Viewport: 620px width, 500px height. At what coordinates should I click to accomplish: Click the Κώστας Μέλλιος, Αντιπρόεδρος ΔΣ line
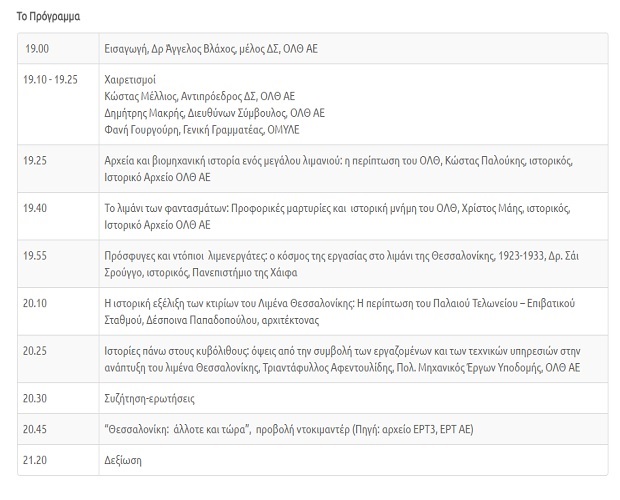click(x=199, y=96)
